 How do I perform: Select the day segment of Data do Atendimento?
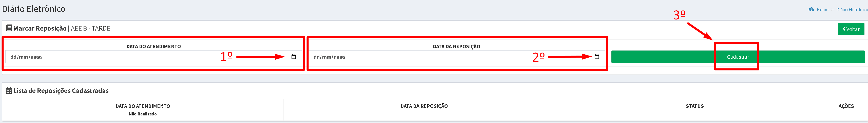(13, 57)
